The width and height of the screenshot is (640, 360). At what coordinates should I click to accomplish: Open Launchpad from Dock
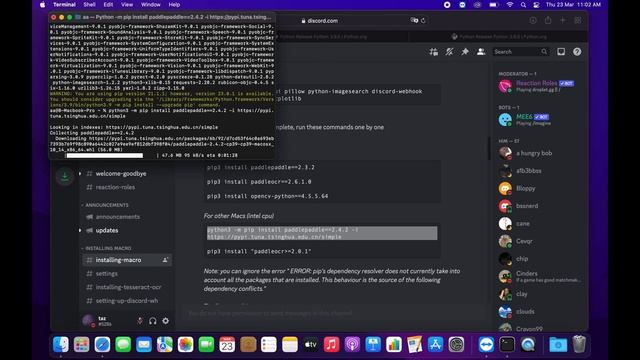click(82, 344)
